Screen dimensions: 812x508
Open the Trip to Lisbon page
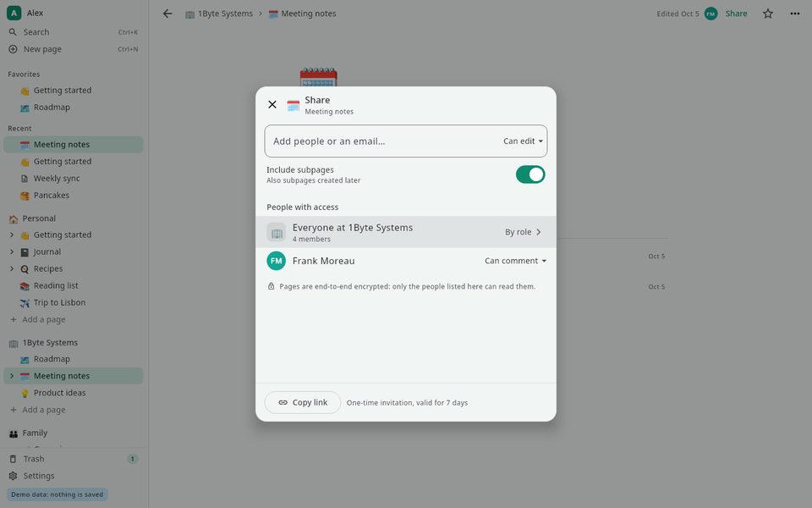[x=73, y=303]
